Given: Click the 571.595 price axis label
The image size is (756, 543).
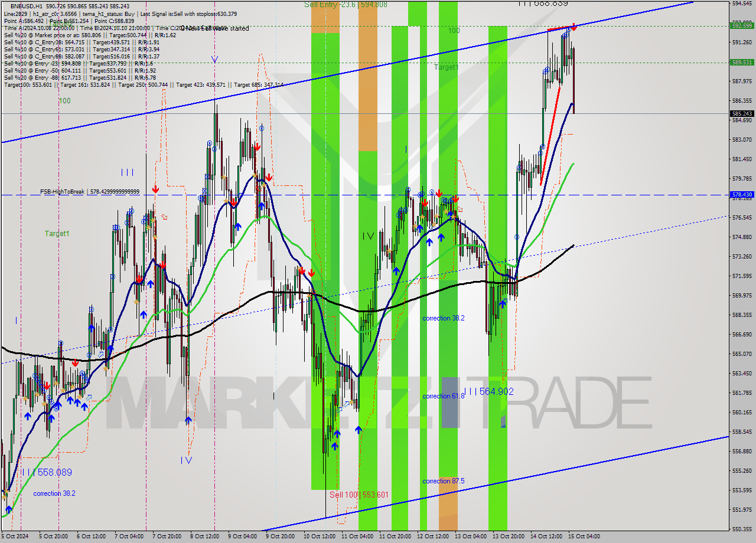Looking at the screenshot, I should (x=742, y=276).
